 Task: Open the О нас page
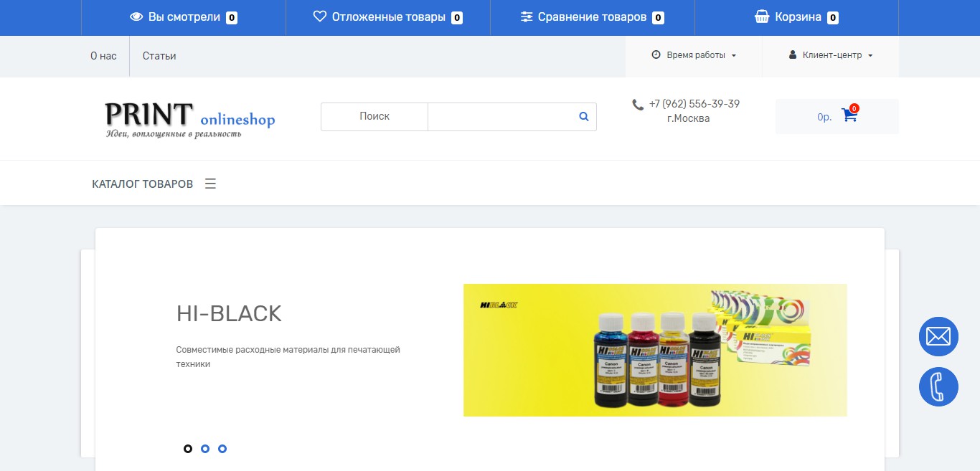pyautogui.click(x=103, y=56)
